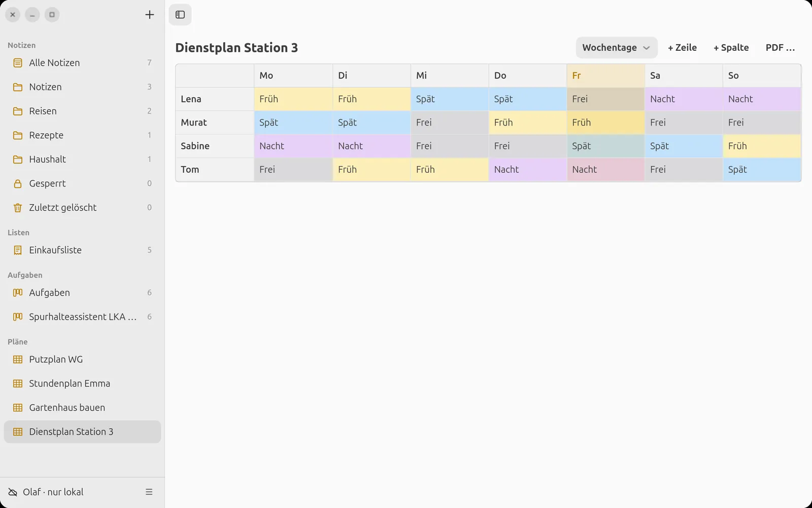Viewport: 812px width, 508px height.
Task: Open the Reisen folder
Action: pyautogui.click(x=82, y=111)
